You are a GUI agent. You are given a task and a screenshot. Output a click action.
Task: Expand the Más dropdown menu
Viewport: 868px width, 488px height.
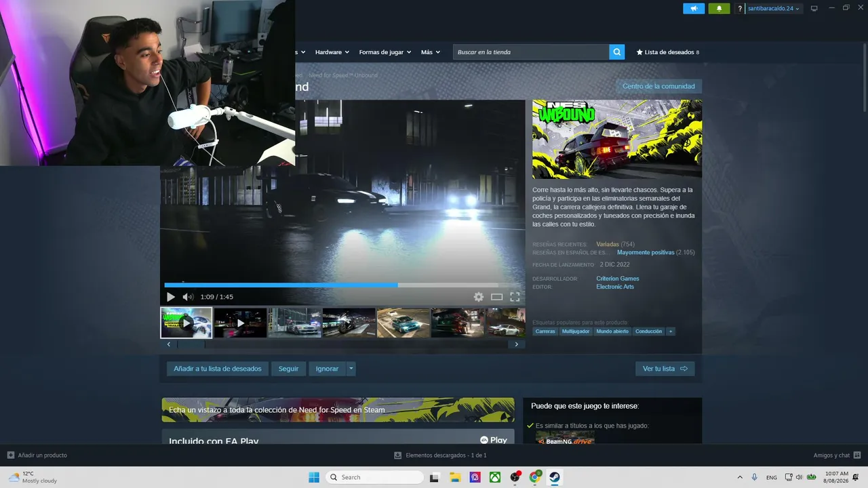[431, 52]
